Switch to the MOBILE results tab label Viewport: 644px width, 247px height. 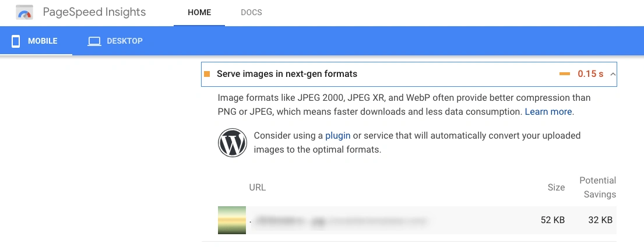point(43,41)
